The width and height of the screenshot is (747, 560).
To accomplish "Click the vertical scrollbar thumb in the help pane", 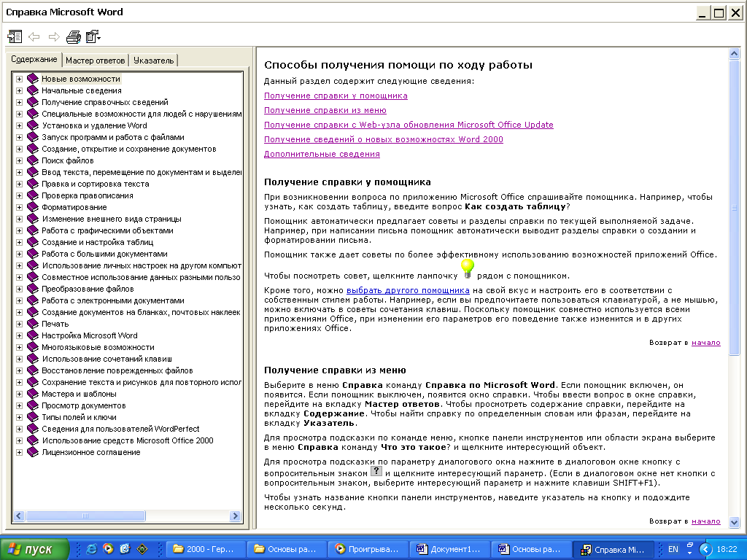I will tap(734, 207).
